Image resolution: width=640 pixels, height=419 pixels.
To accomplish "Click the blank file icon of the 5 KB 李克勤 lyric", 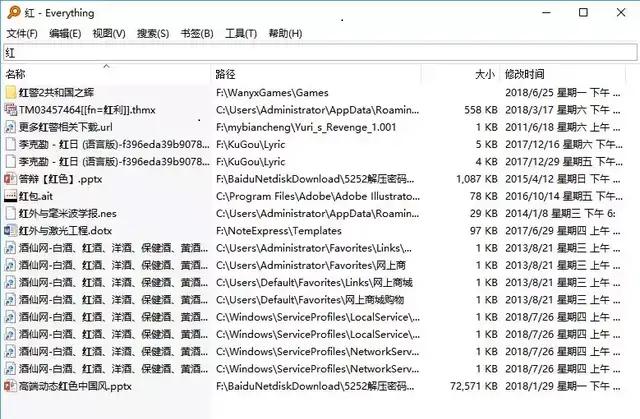I will tap(11, 144).
